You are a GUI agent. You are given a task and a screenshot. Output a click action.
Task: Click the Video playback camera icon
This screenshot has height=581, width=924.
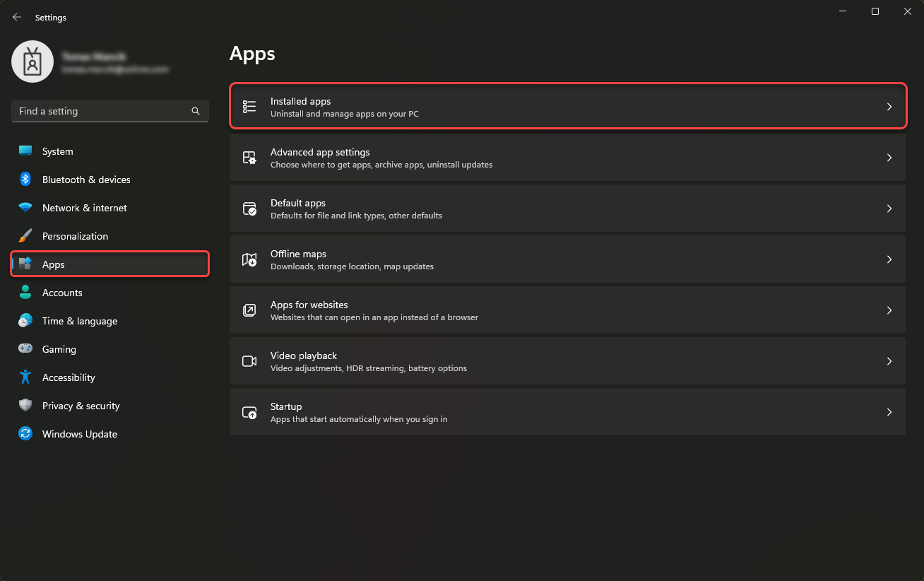249,361
